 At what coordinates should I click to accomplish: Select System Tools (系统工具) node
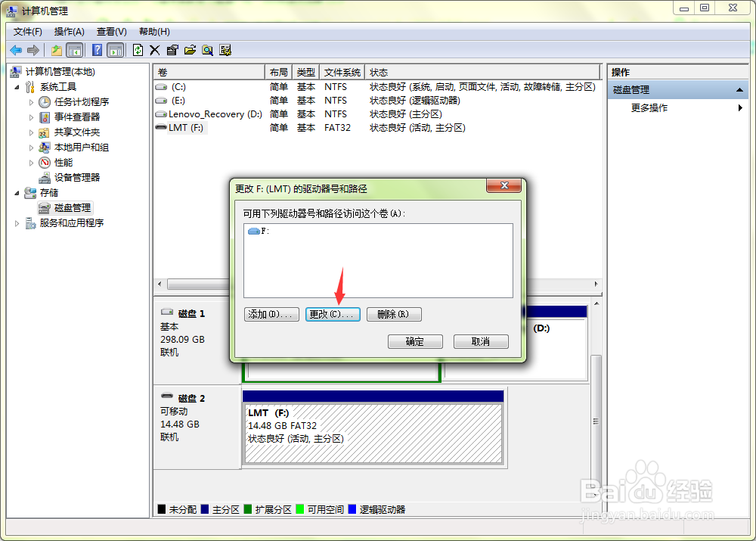tap(58, 87)
